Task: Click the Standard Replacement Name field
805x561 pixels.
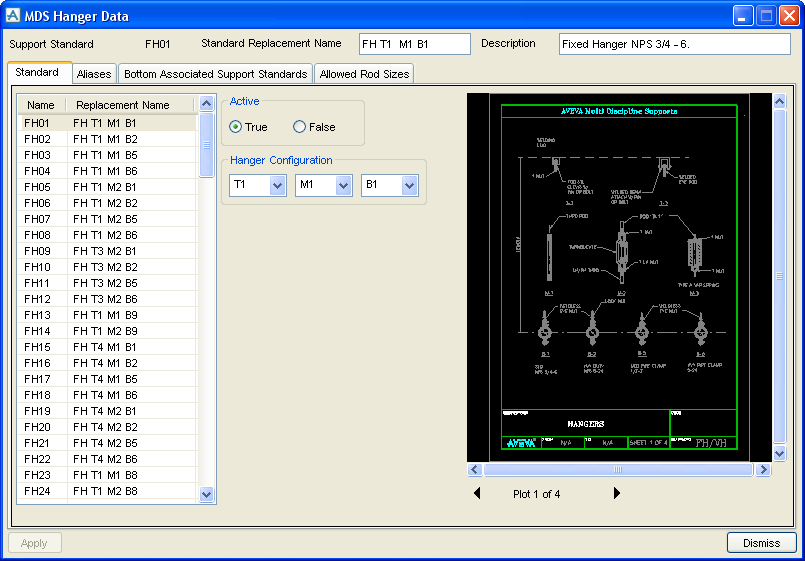Action: [x=415, y=44]
